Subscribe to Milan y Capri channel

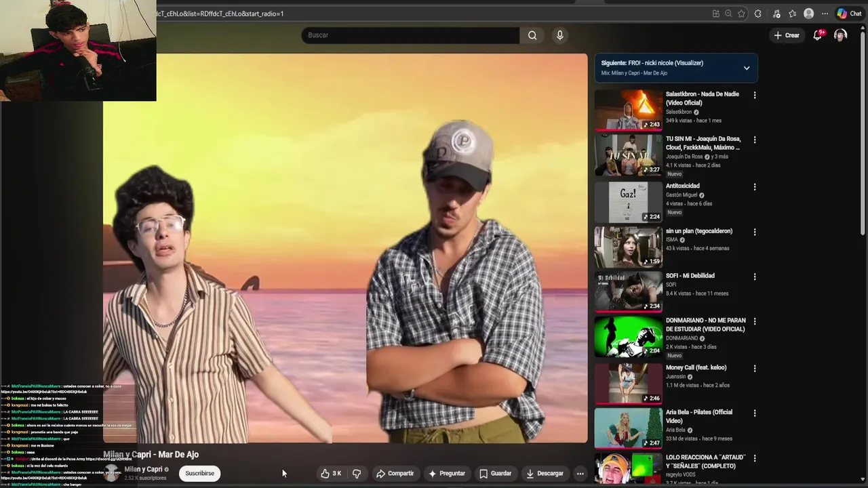point(199,473)
